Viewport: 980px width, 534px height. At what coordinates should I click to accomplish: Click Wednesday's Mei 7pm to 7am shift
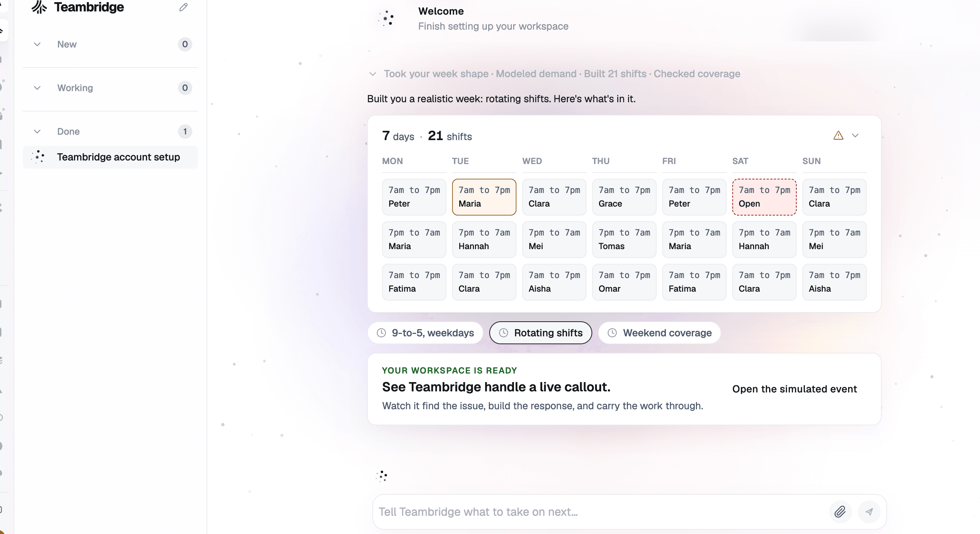pyautogui.click(x=554, y=239)
